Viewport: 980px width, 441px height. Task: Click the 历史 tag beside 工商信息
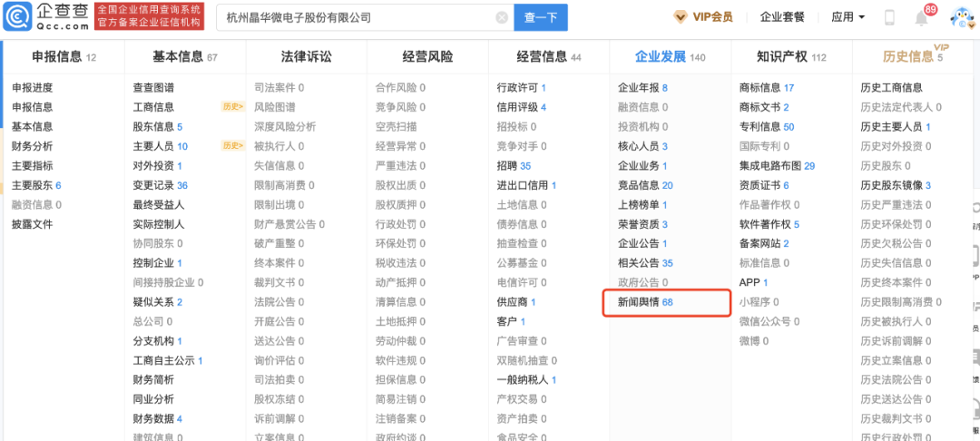pyautogui.click(x=232, y=107)
